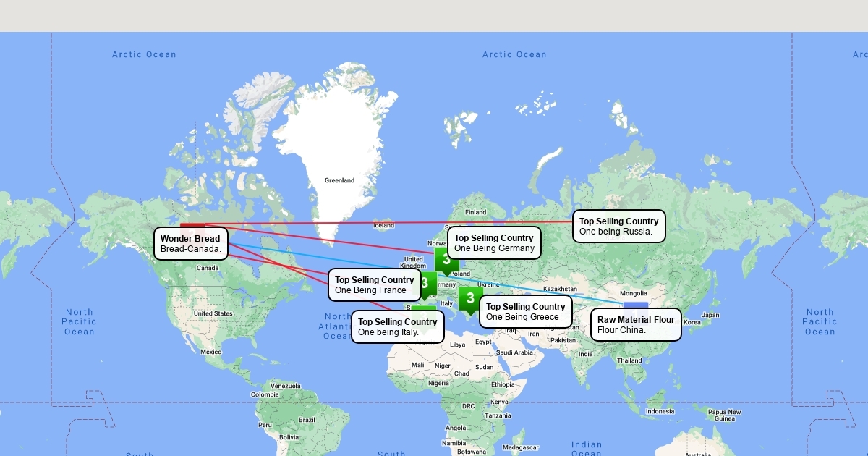Click the Top Selling Country Germany label
Image resolution: width=868 pixels, height=456 pixels.
click(x=494, y=243)
